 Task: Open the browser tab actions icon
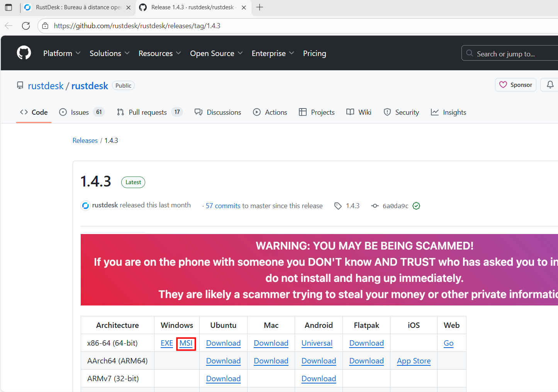tap(8, 7)
